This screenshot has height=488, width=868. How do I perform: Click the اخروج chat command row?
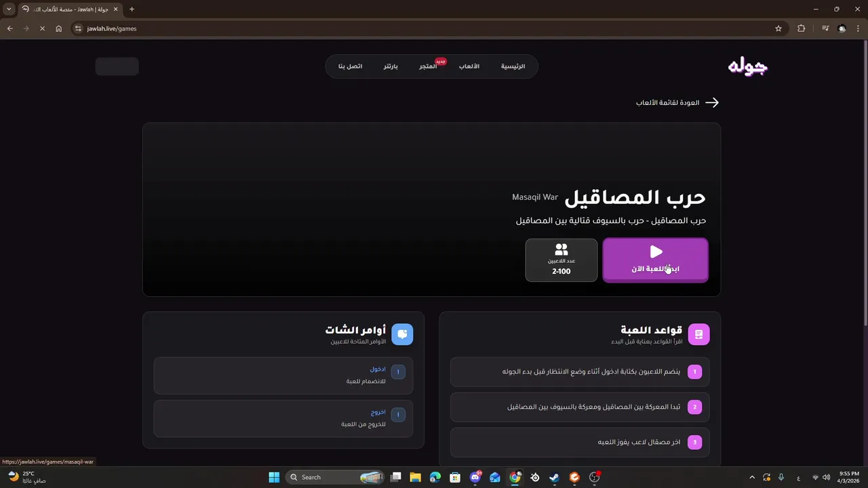point(283,418)
